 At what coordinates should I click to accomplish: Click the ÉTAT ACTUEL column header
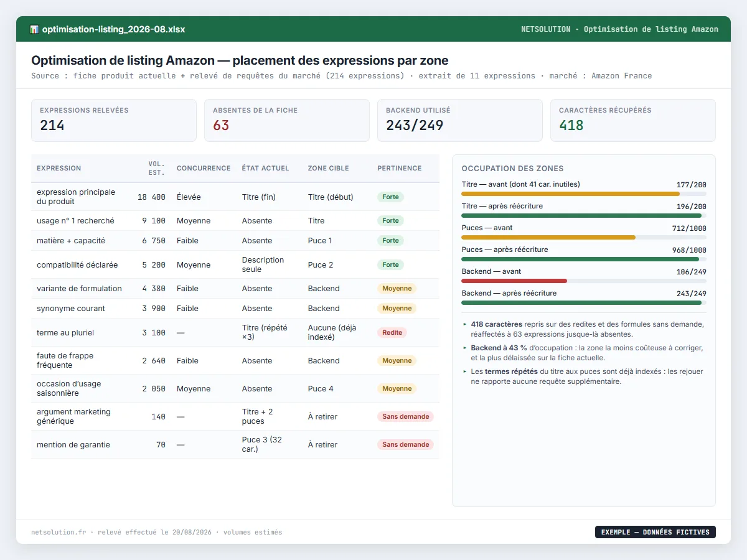(265, 168)
